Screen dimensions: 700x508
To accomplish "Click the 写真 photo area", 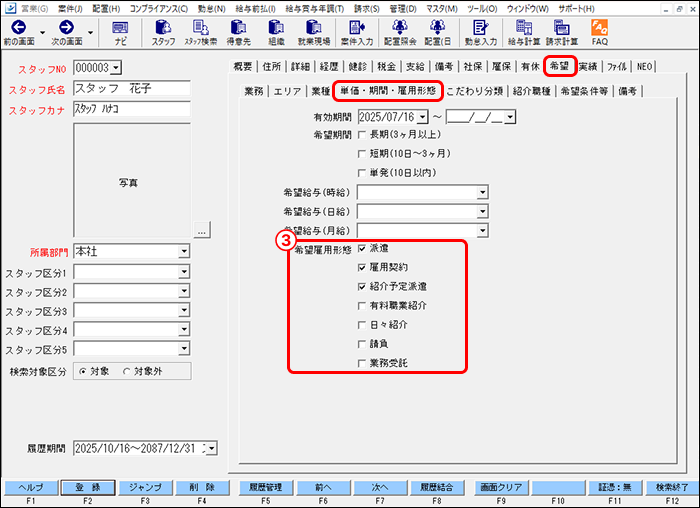I will pyautogui.click(x=132, y=180).
